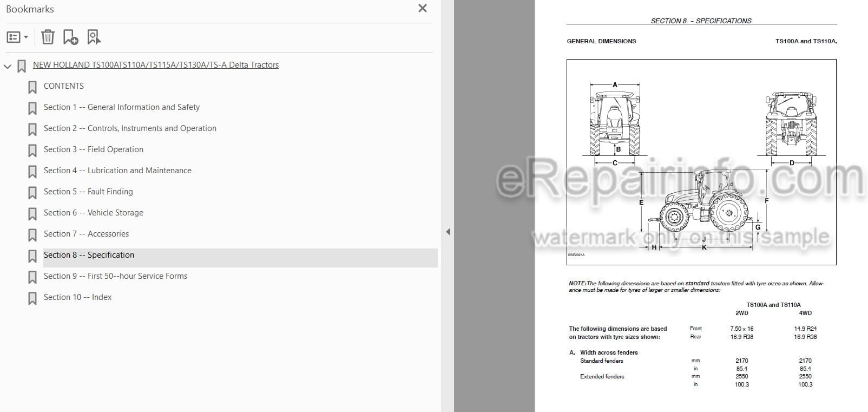The width and height of the screenshot is (868, 412).
Task: Open Section 6 Vehicle Storage bookmark
Action: click(94, 213)
